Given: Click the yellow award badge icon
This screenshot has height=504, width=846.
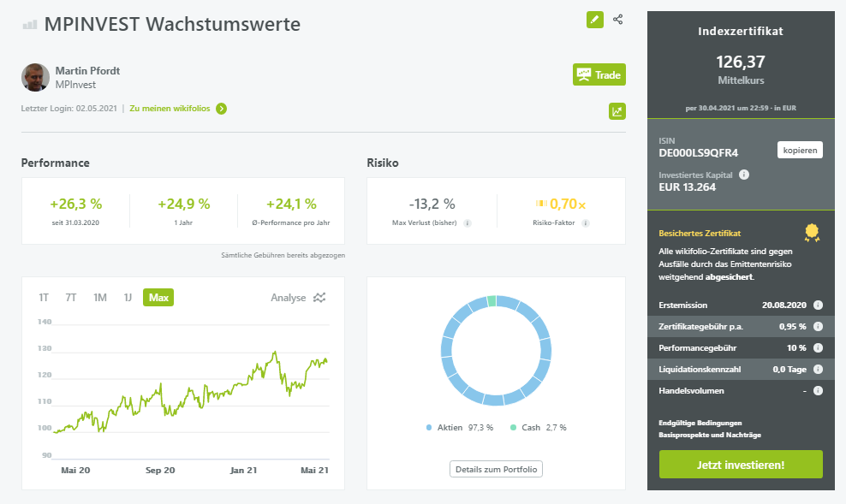Looking at the screenshot, I should (x=812, y=233).
